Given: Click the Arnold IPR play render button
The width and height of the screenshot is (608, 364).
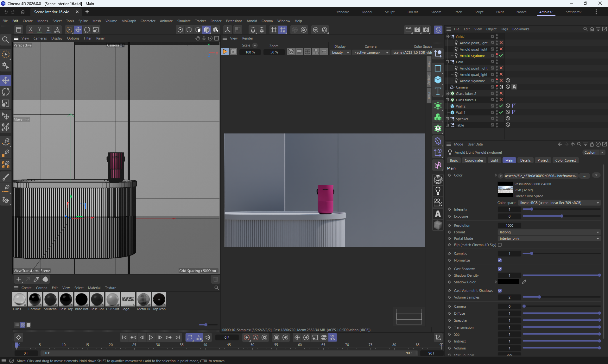Looking at the screenshot, I should 225,52.
